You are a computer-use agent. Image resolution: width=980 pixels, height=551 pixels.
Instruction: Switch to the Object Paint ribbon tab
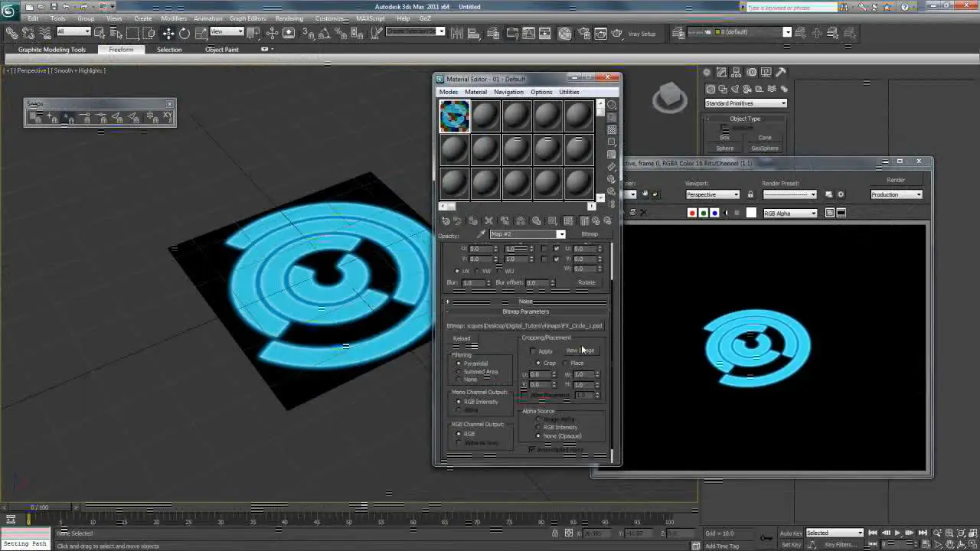pos(222,50)
